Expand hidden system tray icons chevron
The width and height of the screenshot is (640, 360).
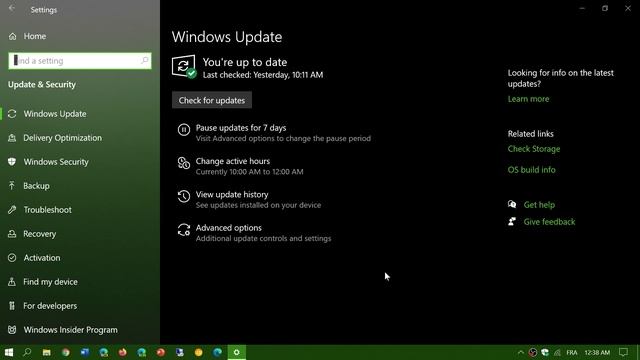[x=521, y=352]
